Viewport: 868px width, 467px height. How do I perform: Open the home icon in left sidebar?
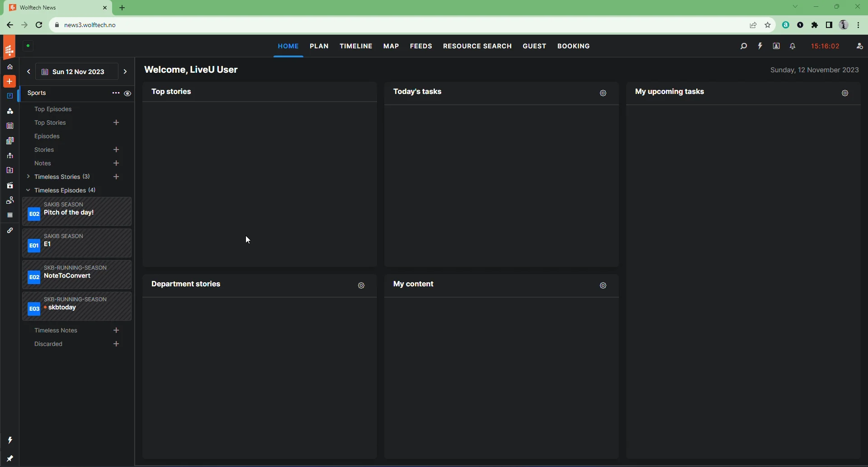pos(10,67)
